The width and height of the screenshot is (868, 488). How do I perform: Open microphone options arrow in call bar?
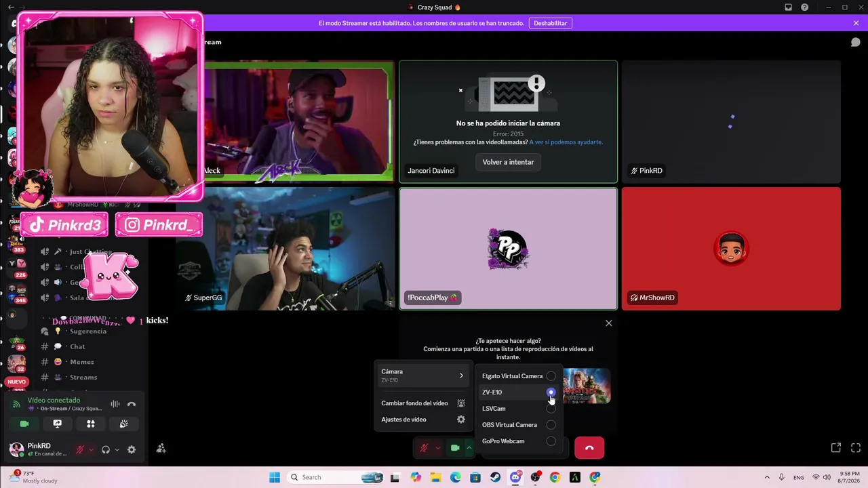[x=438, y=448]
